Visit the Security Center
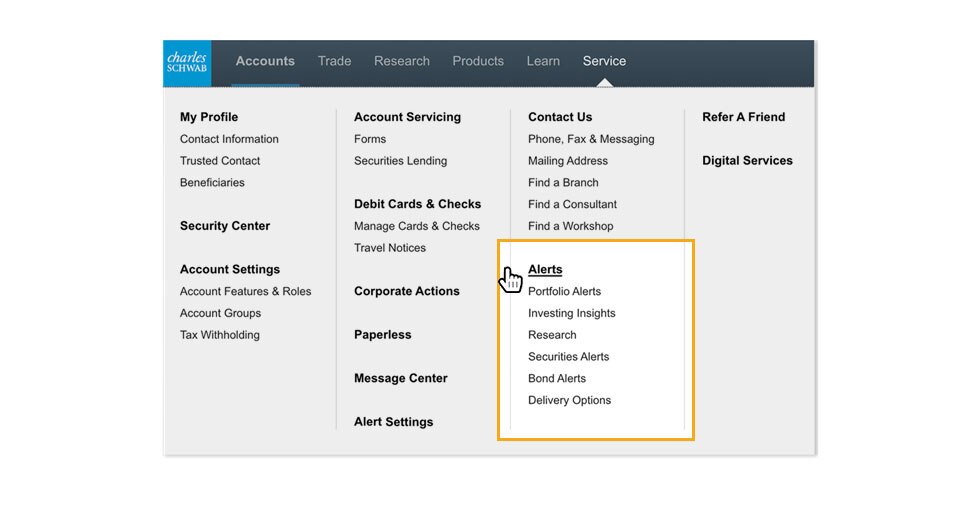Screen dimensions: 963x515 [225, 226]
